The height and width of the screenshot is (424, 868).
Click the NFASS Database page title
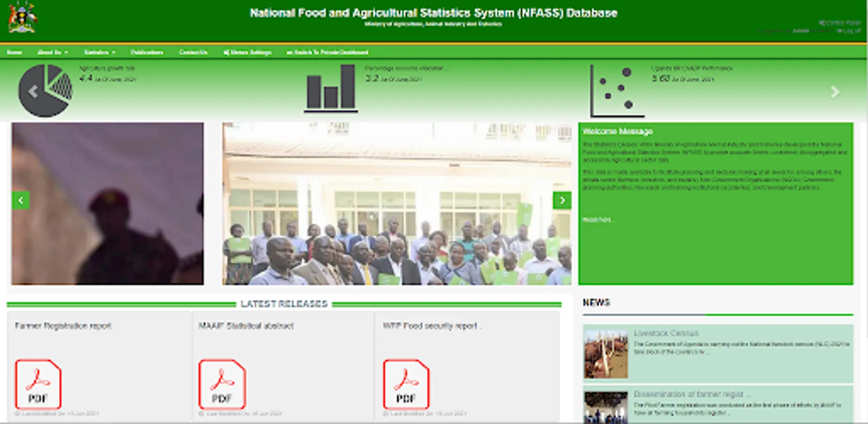(x=433, y=13)
